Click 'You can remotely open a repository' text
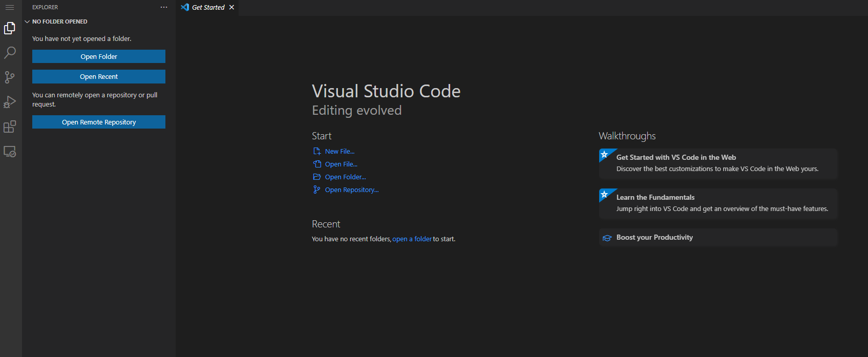Viewport: 868px width, 357px height. [x=95, y=99]
